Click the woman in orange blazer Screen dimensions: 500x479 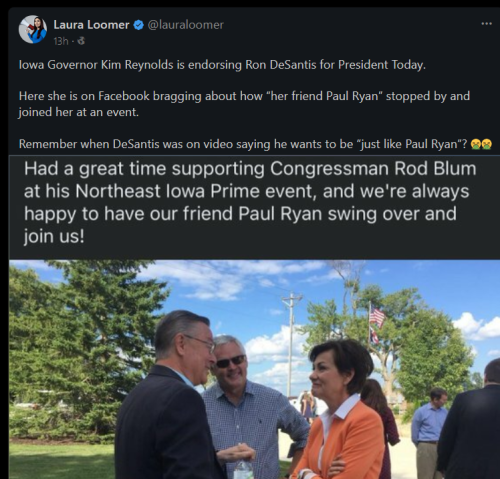340,410
